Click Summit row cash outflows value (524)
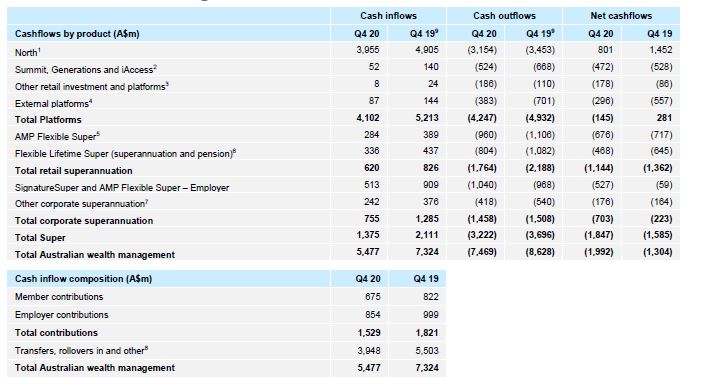The width and height of the screenshot is (710, 378). (486, 67)
